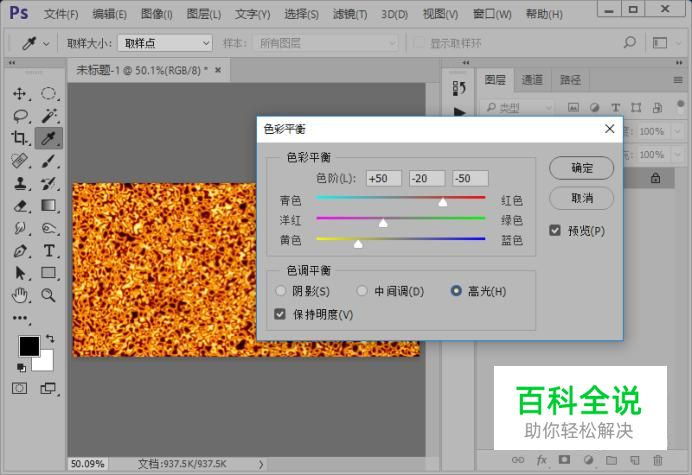Toggle the Preview checkbox
Screen dimensions: 692x475
(555, 230)
